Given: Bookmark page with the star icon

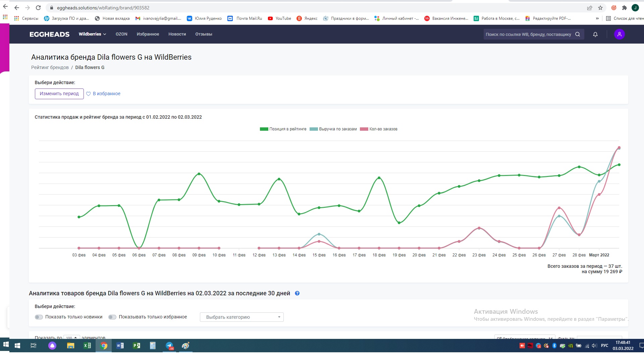Looking at the screenshot, I should (x=600, y=8).
